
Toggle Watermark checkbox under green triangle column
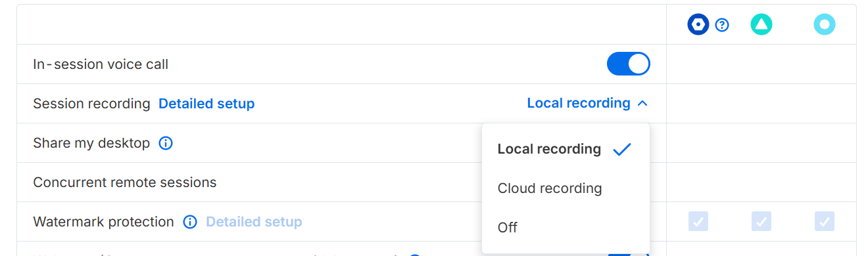click(x=761, y=221)
